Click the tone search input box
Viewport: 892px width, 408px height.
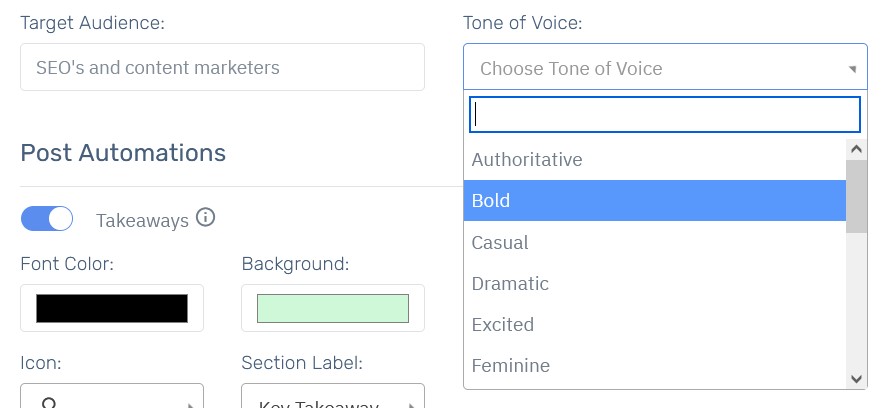click(x=664, y=114)
